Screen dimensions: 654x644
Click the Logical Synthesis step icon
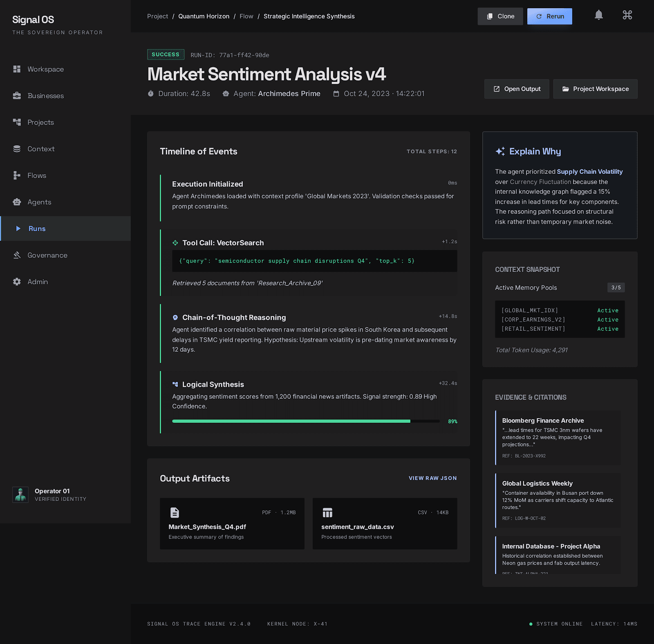(175, 384)
